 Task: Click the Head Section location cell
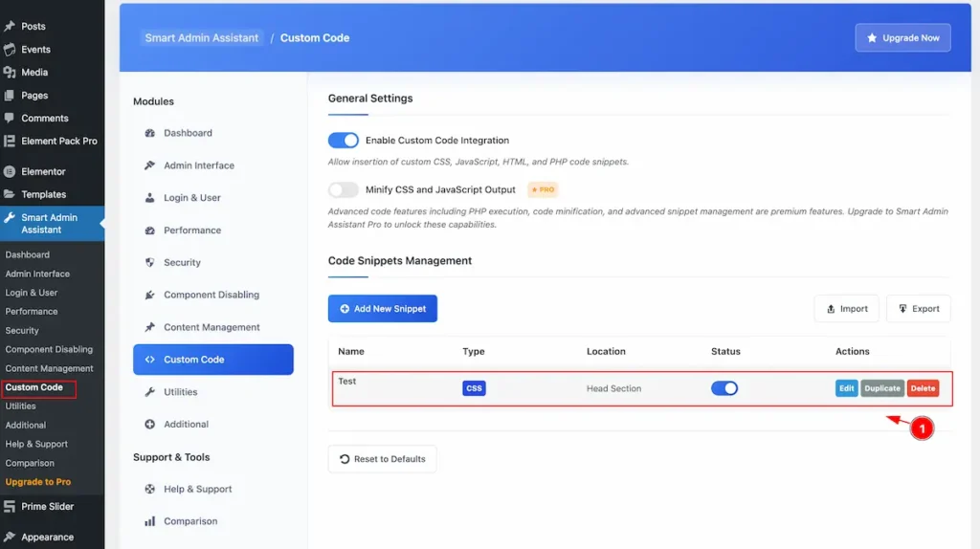613,388
